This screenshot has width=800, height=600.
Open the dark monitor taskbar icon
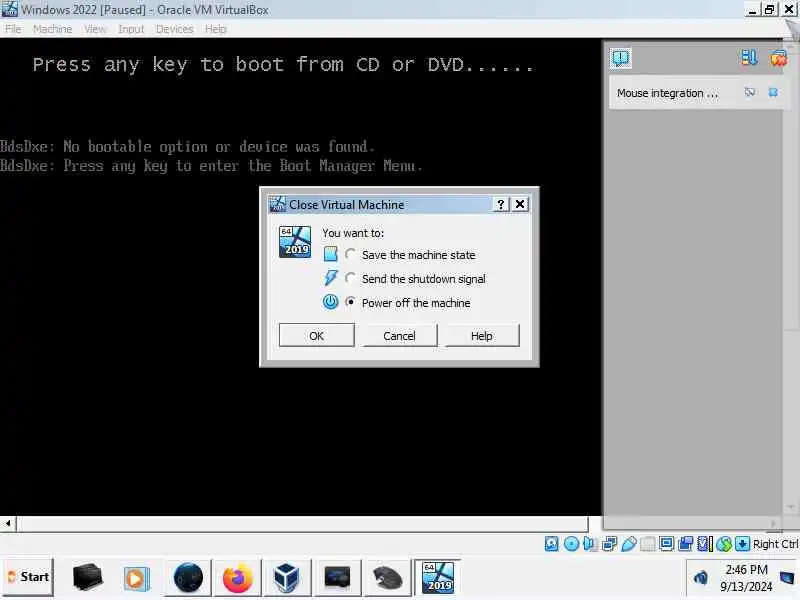click(x=337, y=578)
